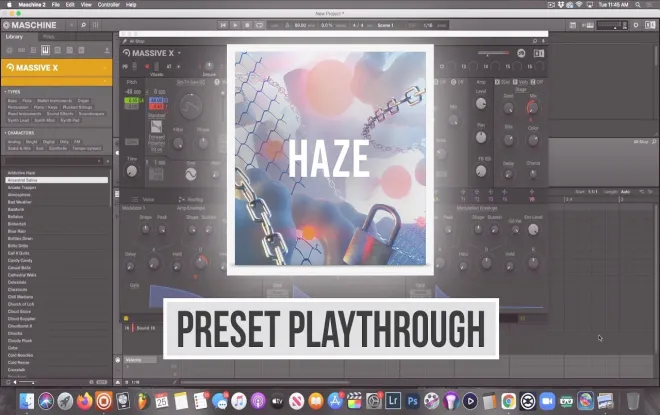Viewport: 660px width, 415px height.
Task: Open Google Chrome from the Dock
Action: [508, 401]
